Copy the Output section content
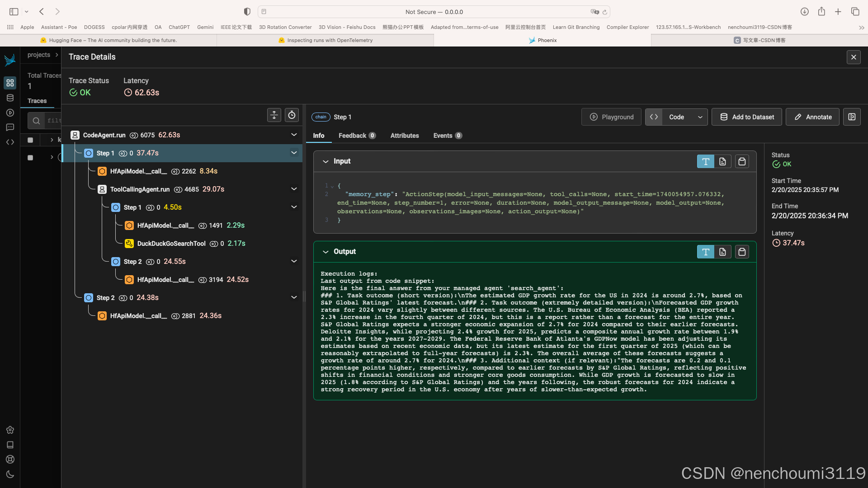The height and width of the screenshot is (488, 868). pos(742,252)
